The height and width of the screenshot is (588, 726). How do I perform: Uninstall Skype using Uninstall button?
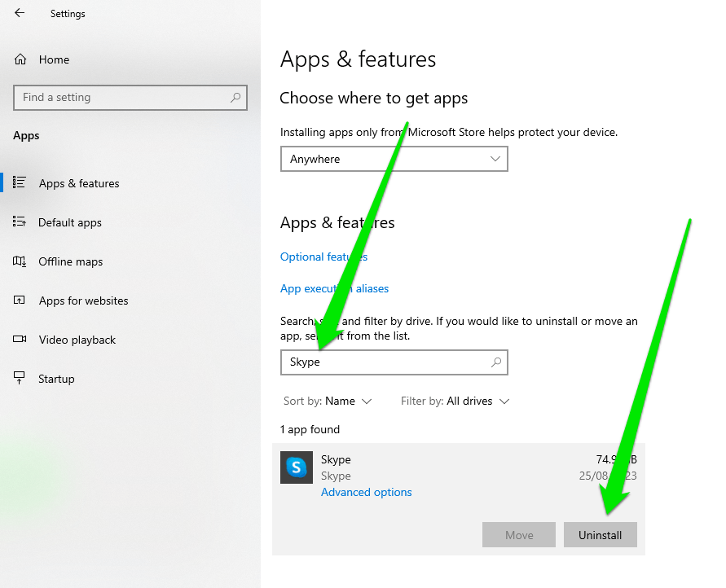(600, 535)
